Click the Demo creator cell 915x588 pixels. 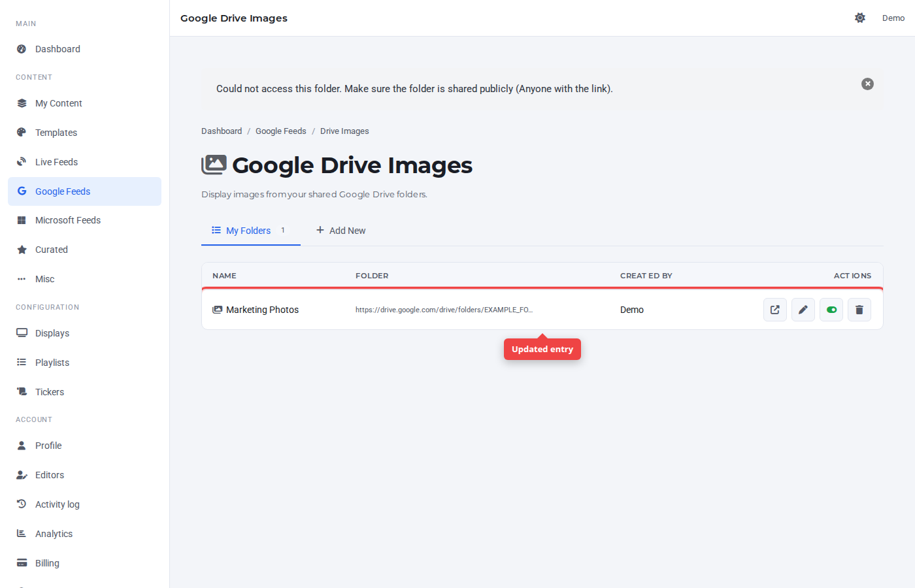tap(632, 310)
